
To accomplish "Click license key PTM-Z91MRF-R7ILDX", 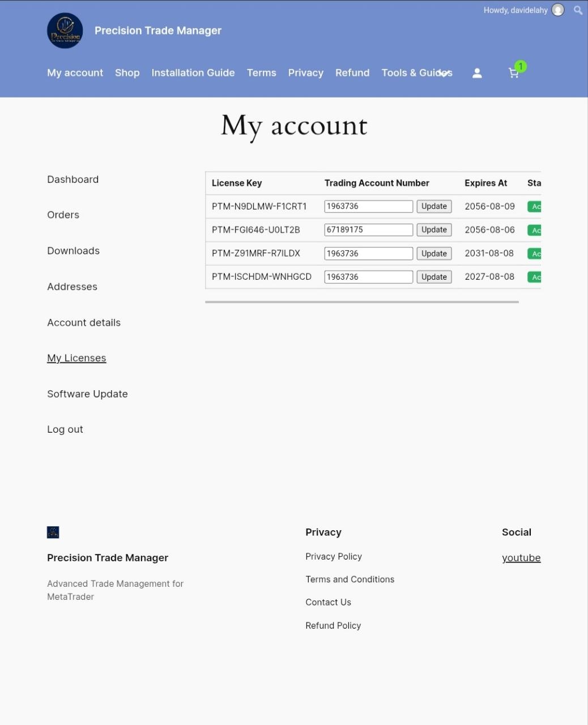I will tap(256, 253).
